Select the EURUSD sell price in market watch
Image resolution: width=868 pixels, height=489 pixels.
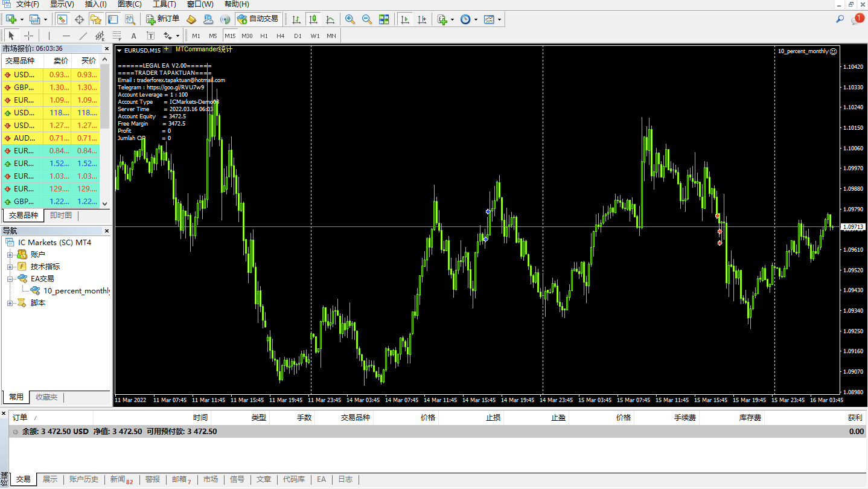click(x=58, y=100)
